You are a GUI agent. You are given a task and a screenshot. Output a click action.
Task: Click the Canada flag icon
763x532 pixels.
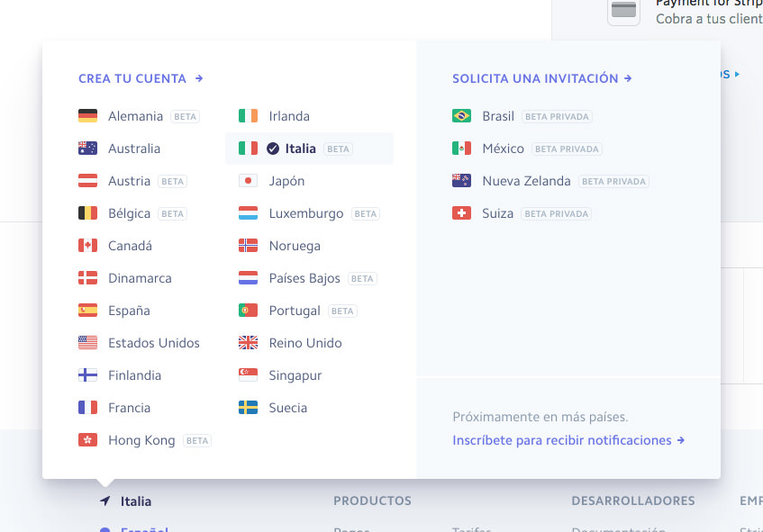pos(87,246)
